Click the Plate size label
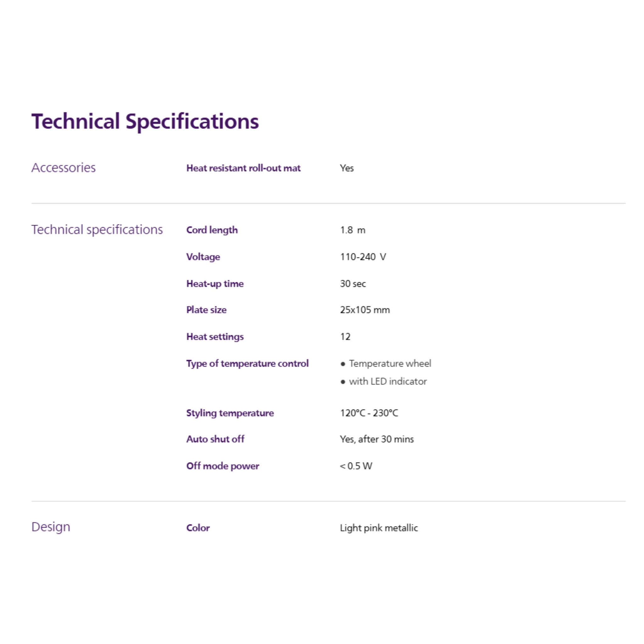The width and height of the screenshot is (644, 644). point(206,310)
